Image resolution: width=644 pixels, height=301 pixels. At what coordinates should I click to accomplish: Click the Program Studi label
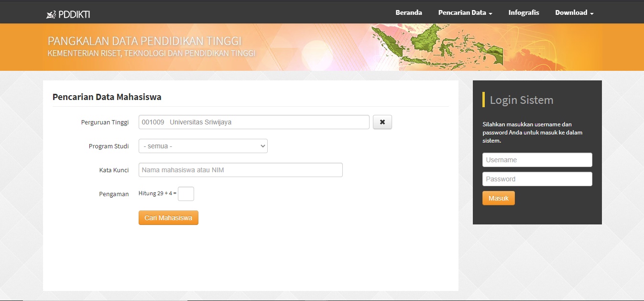109,146
